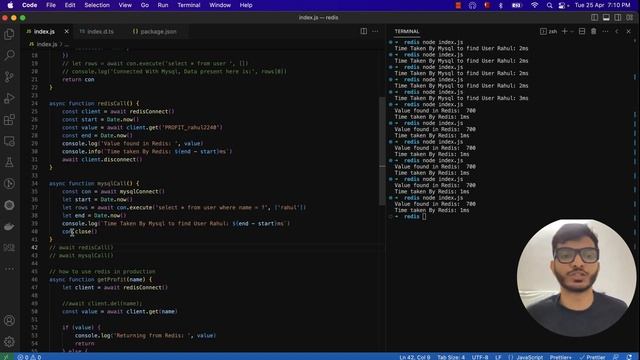Screen dimensions: 640x360
Task: Open the File menu
Action: coord(51,5)
